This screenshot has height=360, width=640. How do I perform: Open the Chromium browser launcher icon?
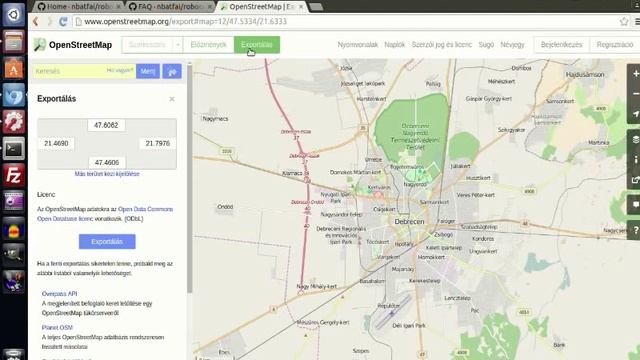pyautogui.click(x=13, y=95)
